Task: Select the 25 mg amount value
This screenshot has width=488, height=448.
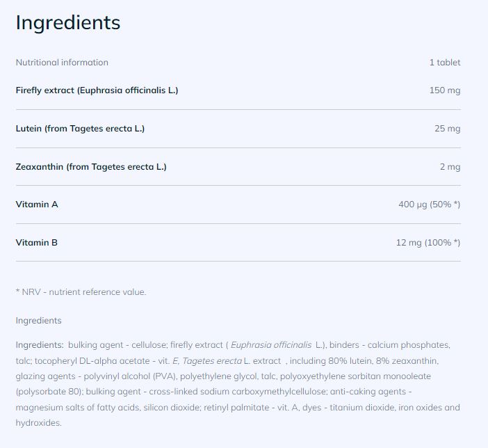Action: 448,129
